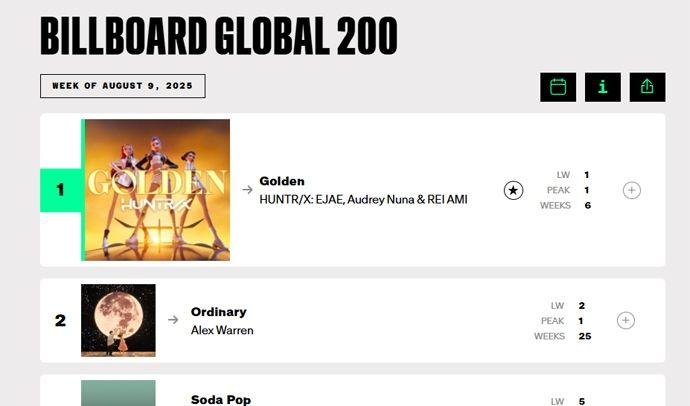Click the arrow next to Ordinary's cover

(173, 320)
